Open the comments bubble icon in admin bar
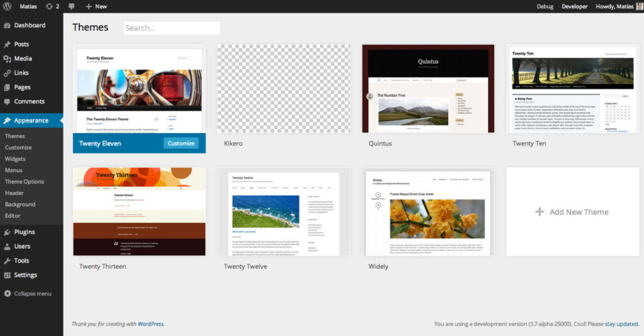 click(x=71, y=6)
